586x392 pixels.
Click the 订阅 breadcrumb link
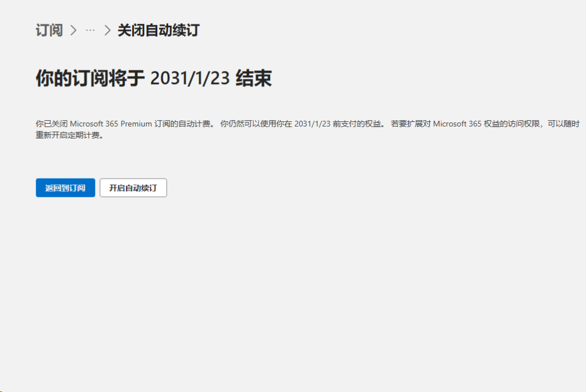[x=49, y=30]
